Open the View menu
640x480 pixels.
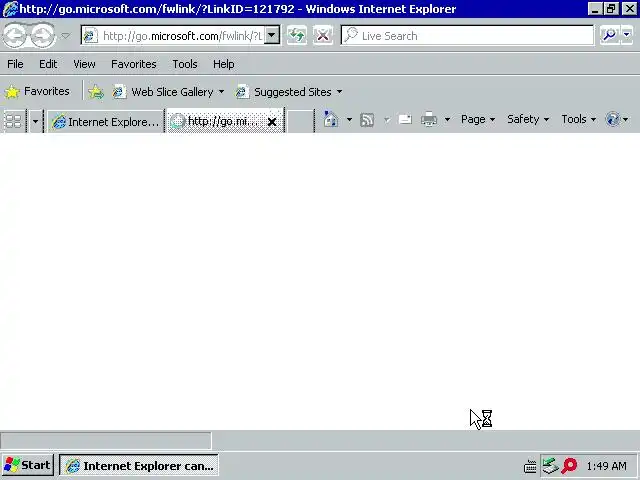pos(84,64)
